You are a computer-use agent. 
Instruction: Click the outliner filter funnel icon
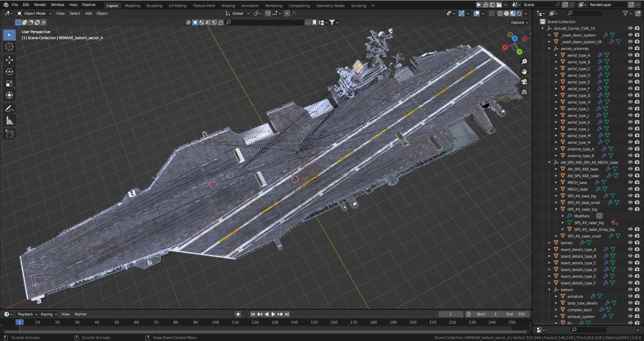[x=625, y=13]
